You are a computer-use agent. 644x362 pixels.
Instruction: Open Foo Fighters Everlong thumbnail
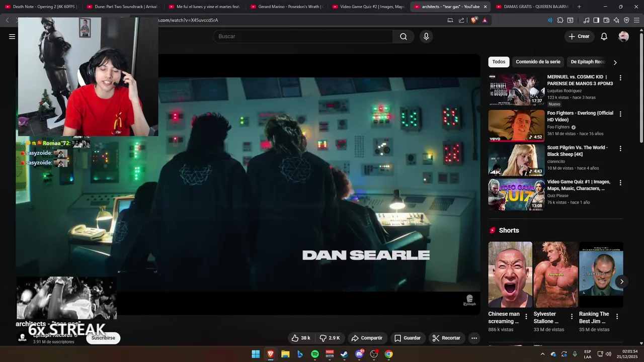point(516,126)
